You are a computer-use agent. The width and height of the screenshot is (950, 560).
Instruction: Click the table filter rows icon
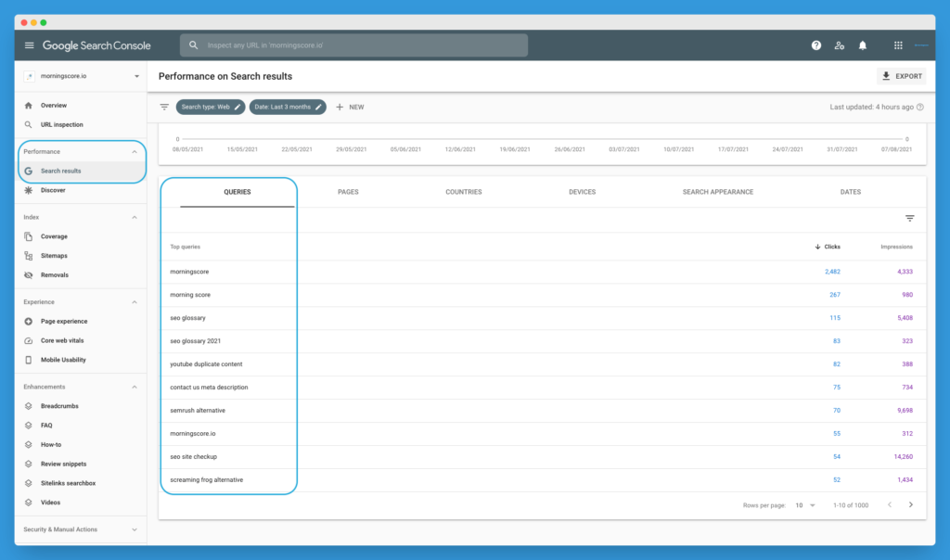(909, 219)
